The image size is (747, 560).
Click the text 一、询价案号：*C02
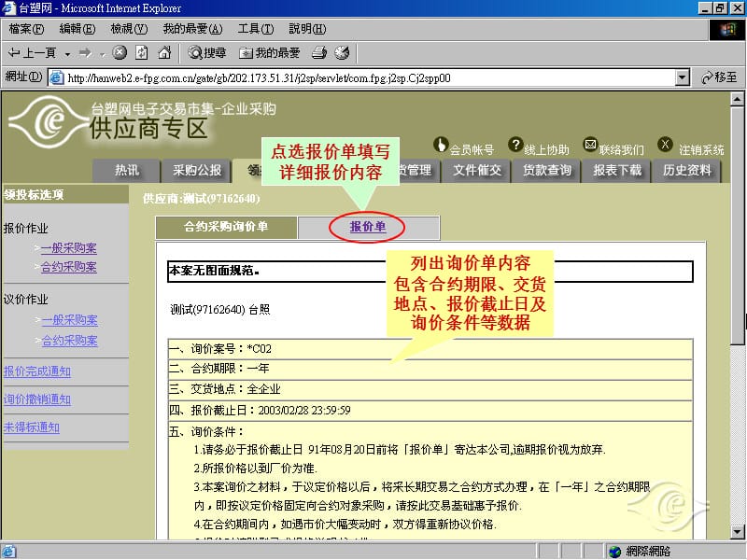[x=220, y=349]
